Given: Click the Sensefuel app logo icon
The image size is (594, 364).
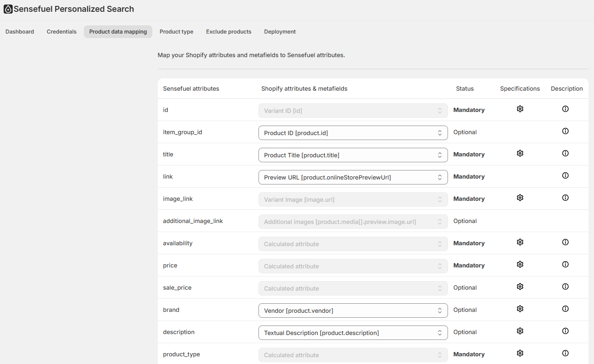Looking at the screenshot, I should coord(8,9).
